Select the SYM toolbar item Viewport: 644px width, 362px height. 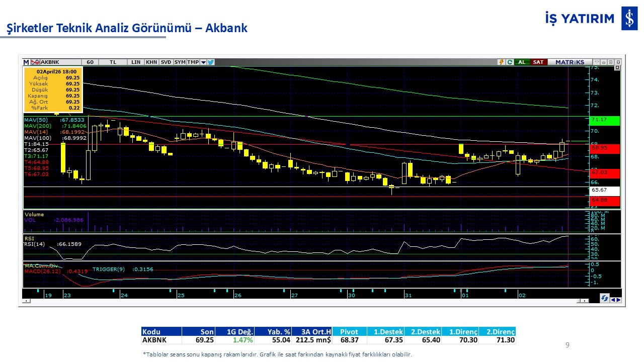(x=180, y=62)
